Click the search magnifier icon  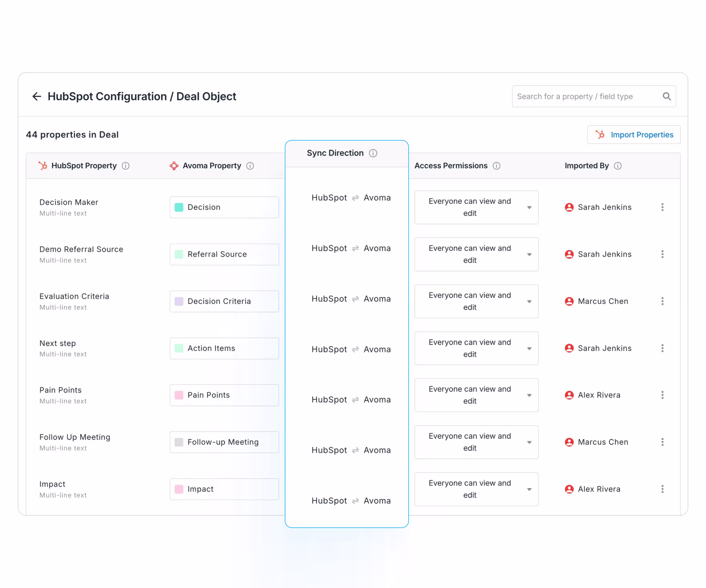tap(667, 96)
